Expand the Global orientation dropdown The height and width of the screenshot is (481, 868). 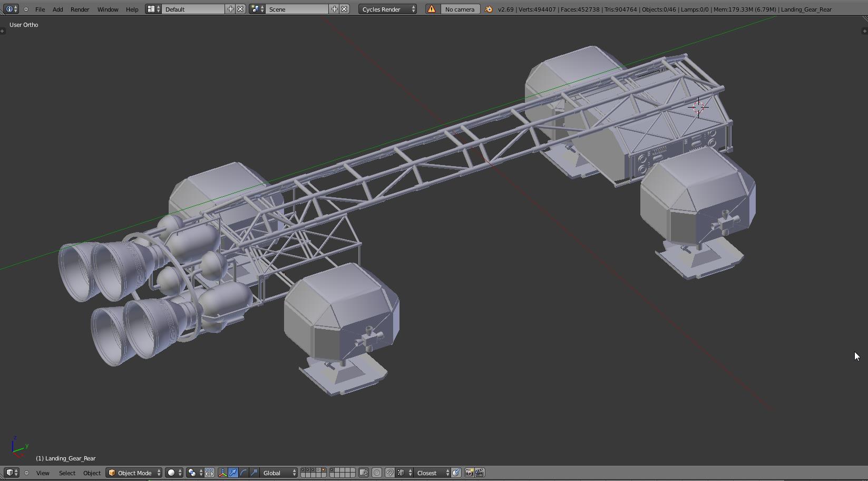[279, 473]
